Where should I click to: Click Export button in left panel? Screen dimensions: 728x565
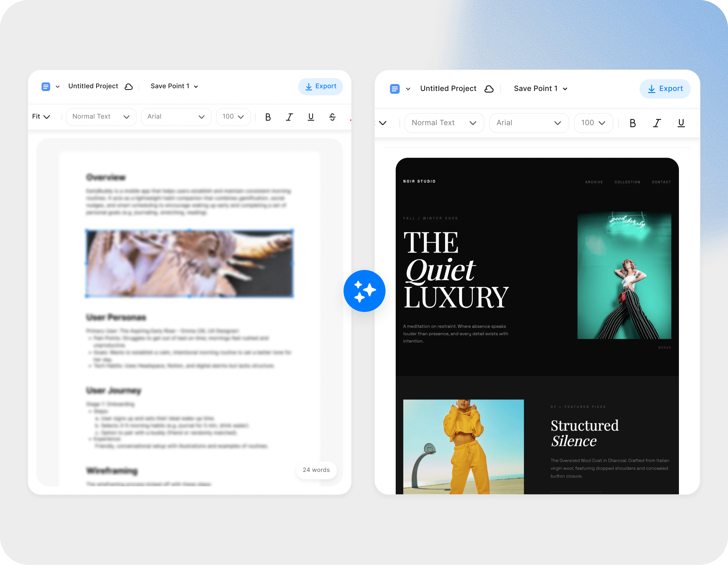tap(320, 86)
